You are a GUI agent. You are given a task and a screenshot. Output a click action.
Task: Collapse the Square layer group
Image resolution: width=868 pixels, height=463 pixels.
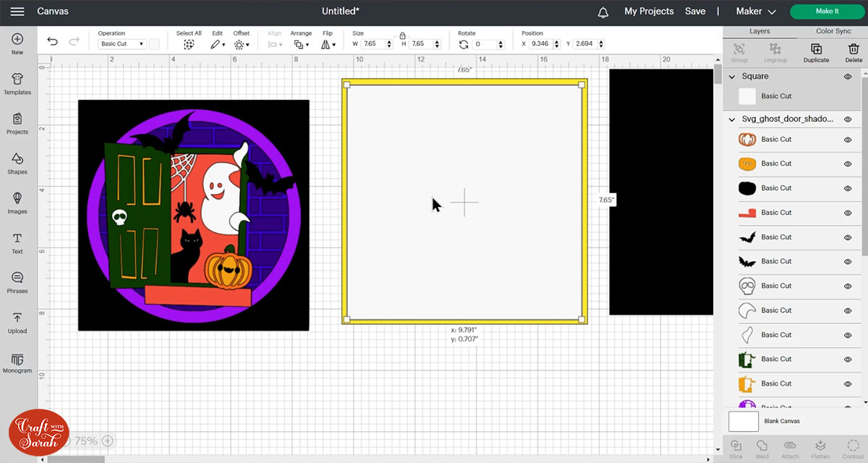click(x=733, y=77)
